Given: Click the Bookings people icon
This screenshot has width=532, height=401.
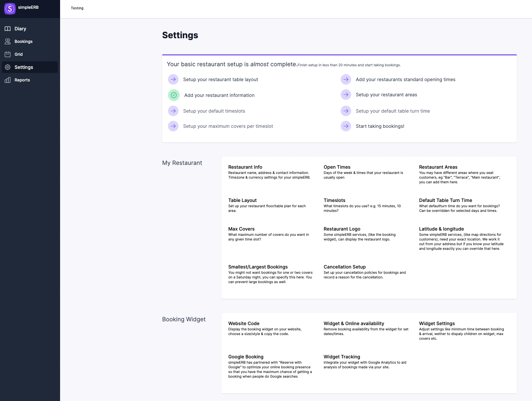Looking at the screenshot, I should (x=8, y=41).
